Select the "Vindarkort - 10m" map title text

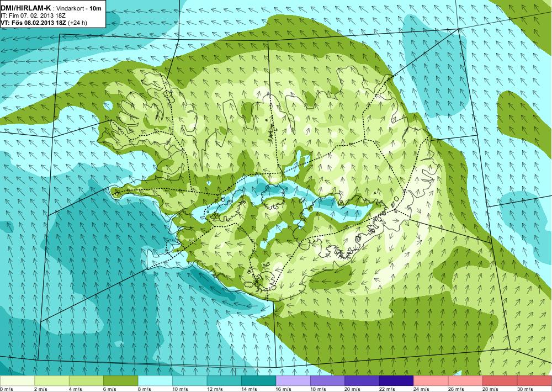(x=79, y=8)
